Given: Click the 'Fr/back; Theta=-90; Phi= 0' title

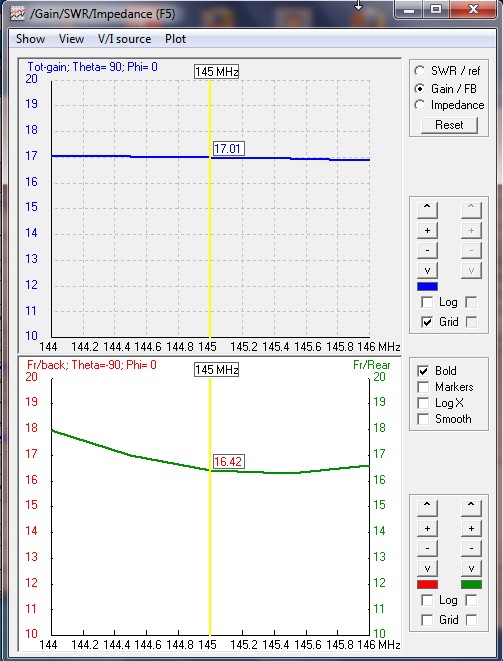Looking at the screenshot, I should (91, 365).
